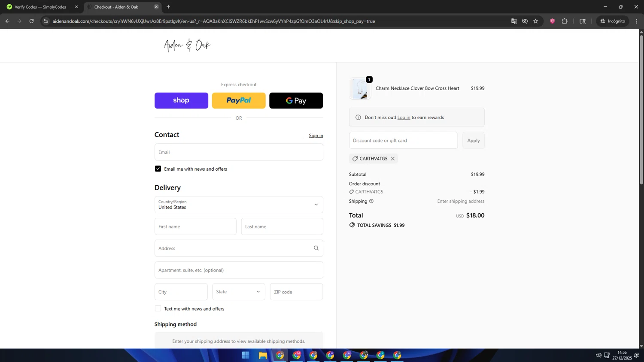Click the ZIP code field

pyautogui.click(x=296, y=292)
